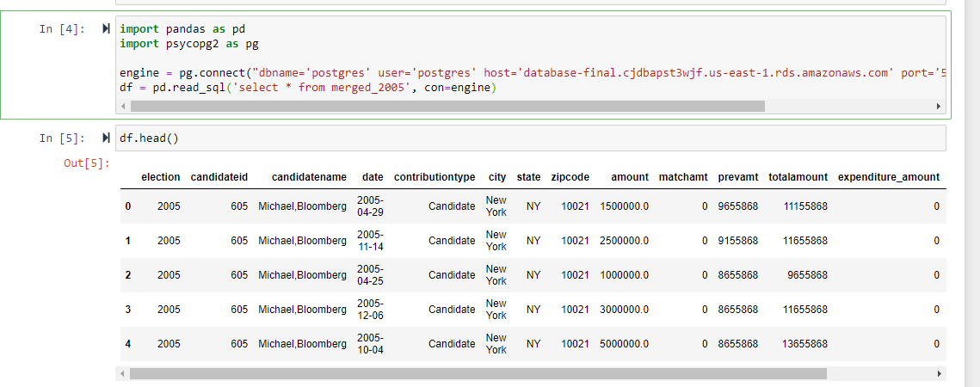The height and width of the screenshot is (387, 980).
Task: Run cell In [4] with its run icon
Action: (106, 28)
